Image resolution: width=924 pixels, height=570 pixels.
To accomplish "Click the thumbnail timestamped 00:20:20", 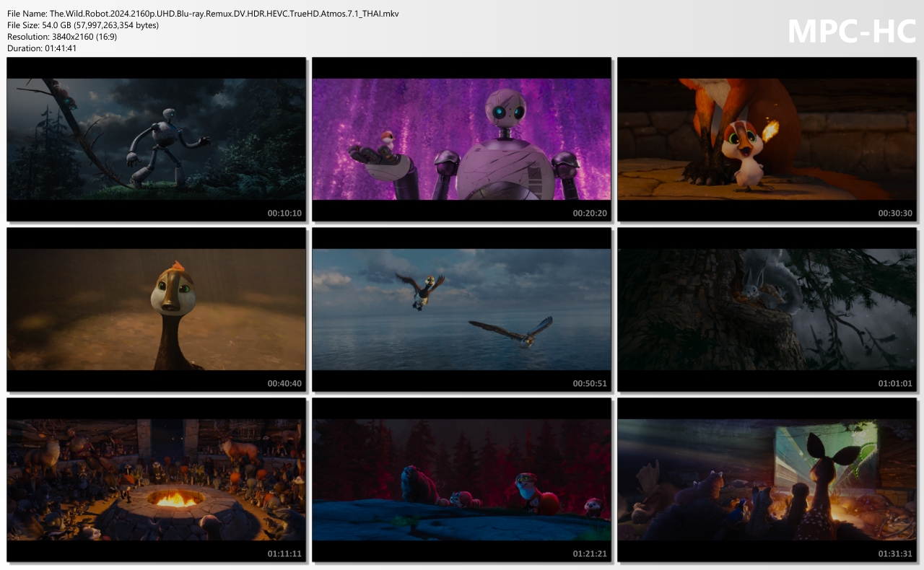I will point(462,139).
